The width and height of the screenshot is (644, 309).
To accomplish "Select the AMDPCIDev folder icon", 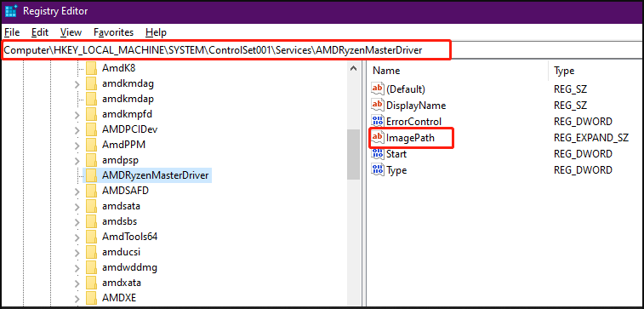I will click(x=91, y=129).
